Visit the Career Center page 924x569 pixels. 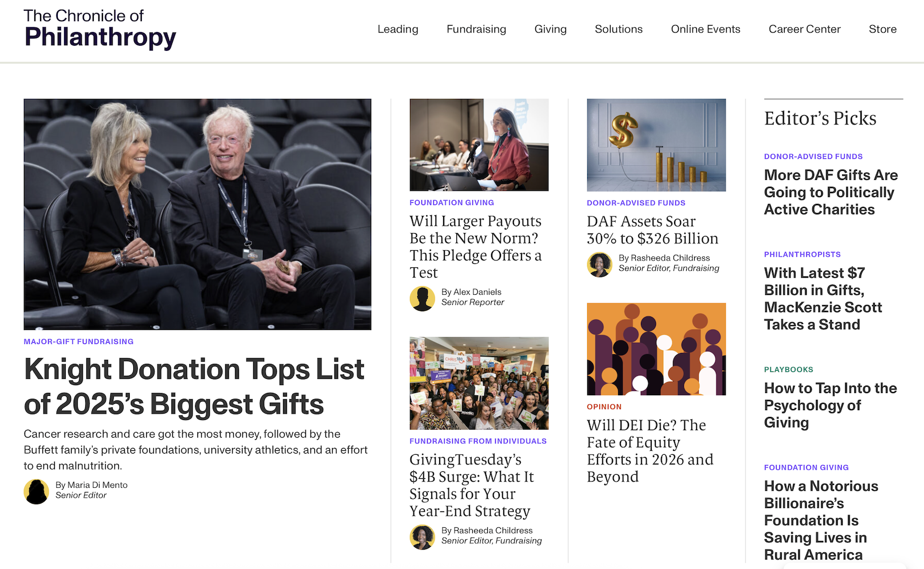(804, 29)
